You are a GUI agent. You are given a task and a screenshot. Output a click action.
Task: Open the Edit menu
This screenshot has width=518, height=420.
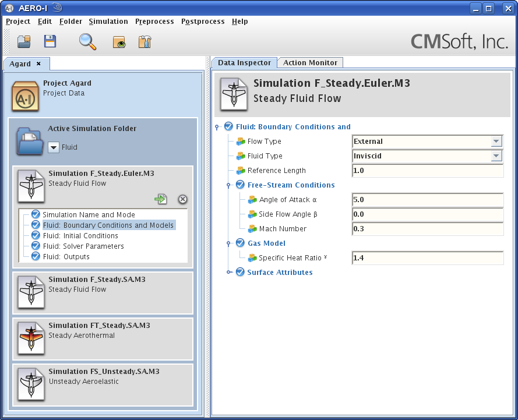tap(45, 22)
